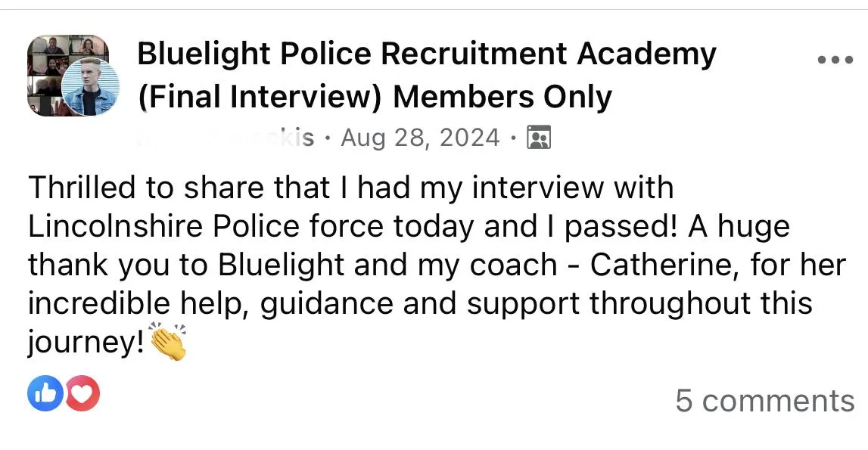Open the Aug 28, 2024 post timestamp
Viewport: 868px width, 450px height.
420,138
